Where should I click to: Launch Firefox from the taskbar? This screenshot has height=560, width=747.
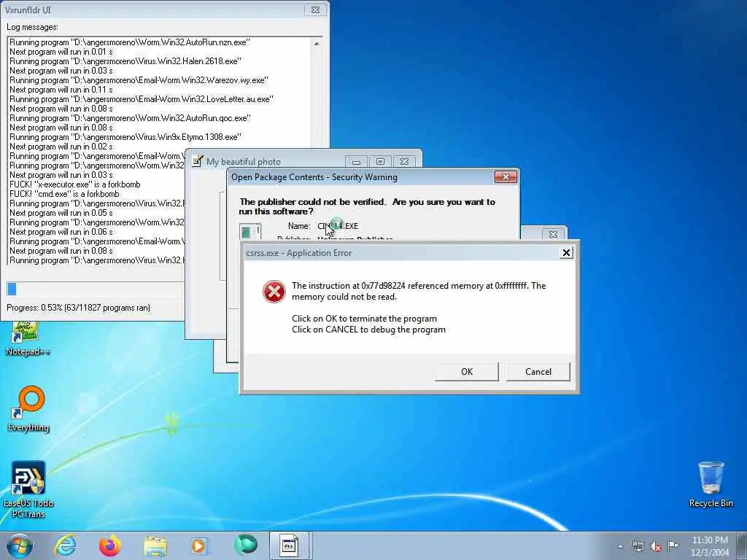coord(110,545)
